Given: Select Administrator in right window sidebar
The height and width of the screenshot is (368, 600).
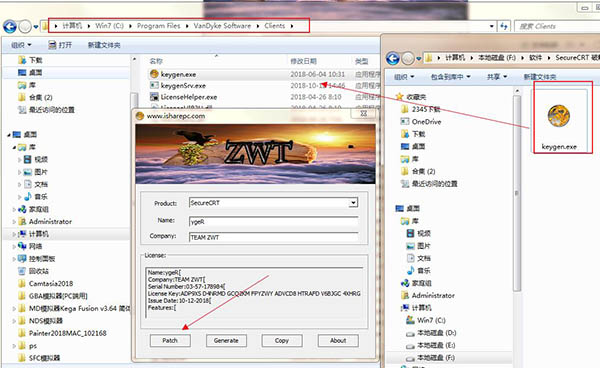Looking at the screenshot, I should (428, 295).
